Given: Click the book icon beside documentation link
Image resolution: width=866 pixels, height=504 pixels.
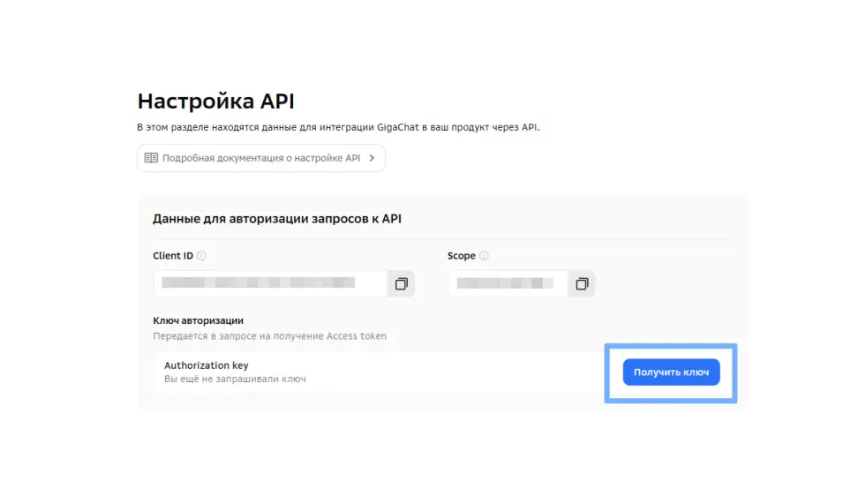Looking at the screenshot, I should point(151,158).
